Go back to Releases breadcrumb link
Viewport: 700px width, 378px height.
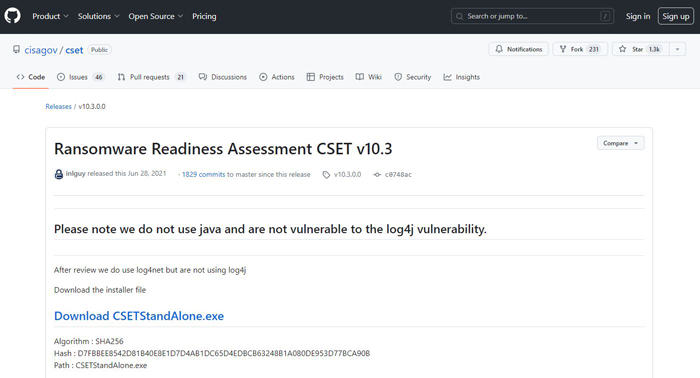coord(58,106)
